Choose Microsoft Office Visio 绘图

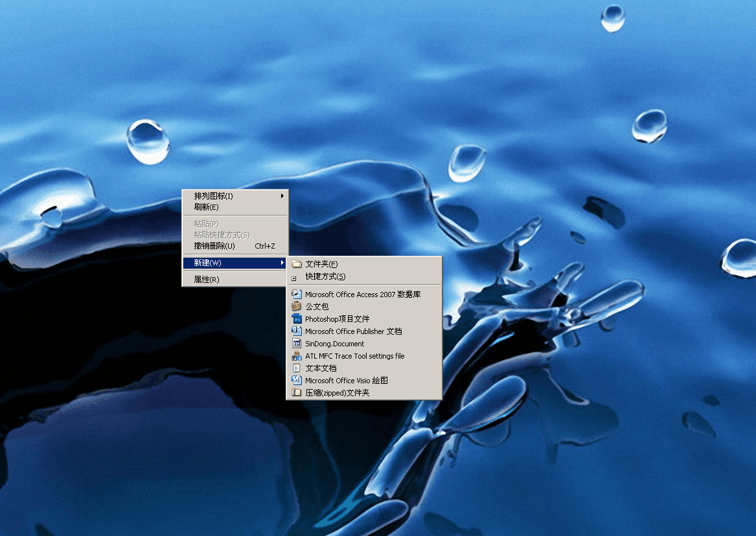coord(365,381)
